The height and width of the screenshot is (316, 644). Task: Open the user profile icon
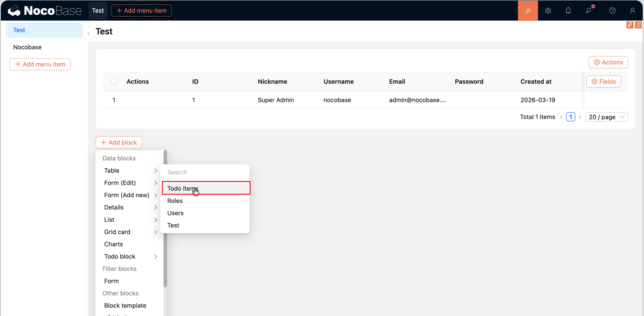coord(632,11)
